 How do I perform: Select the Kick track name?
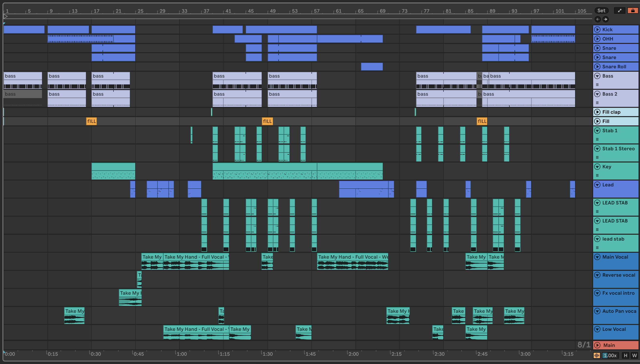tap(607, 30)
